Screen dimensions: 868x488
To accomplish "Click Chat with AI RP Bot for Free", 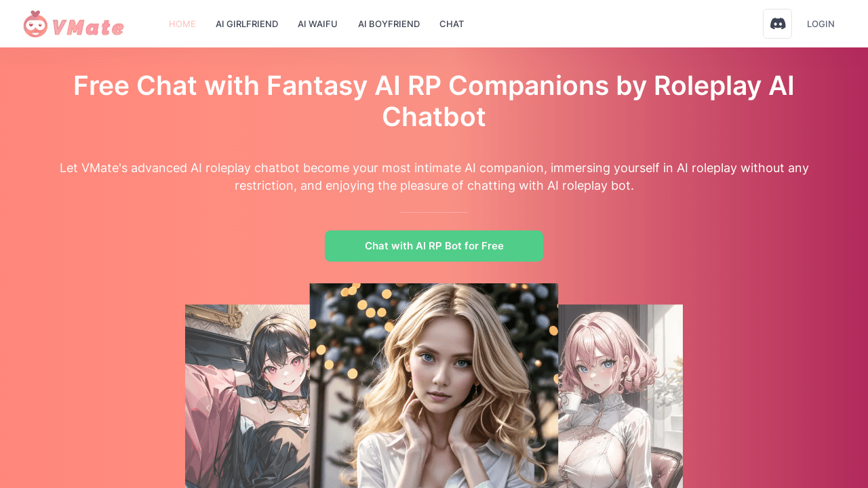I will pos(434,246).
